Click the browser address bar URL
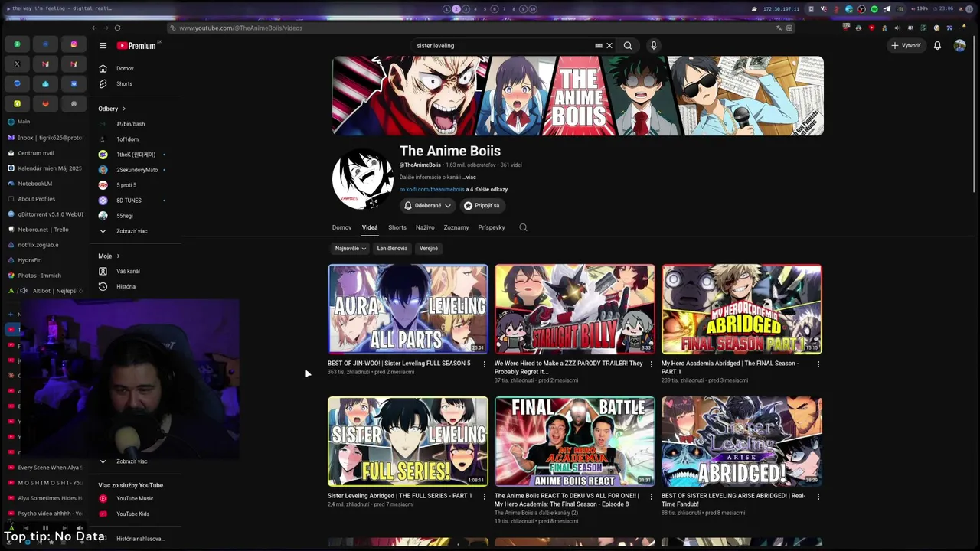The image size is (980, 551). point(240,28)
